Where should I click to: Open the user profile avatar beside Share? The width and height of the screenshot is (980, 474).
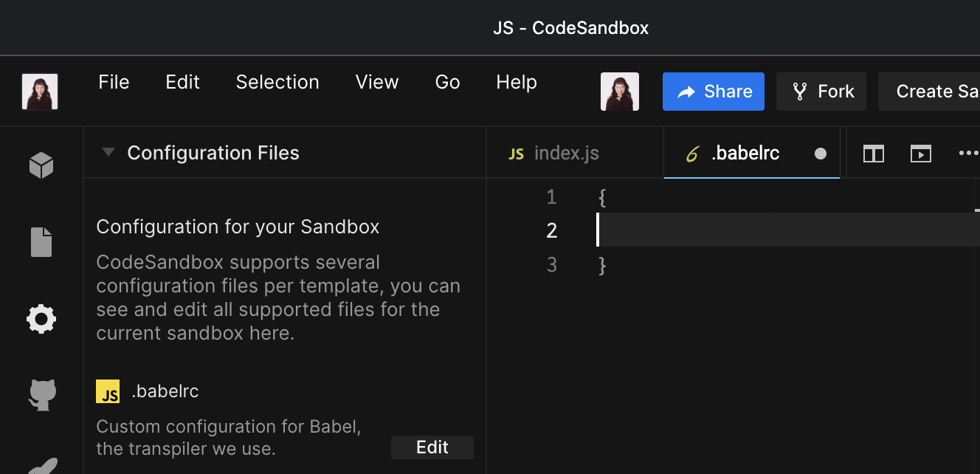click(620, 92)
